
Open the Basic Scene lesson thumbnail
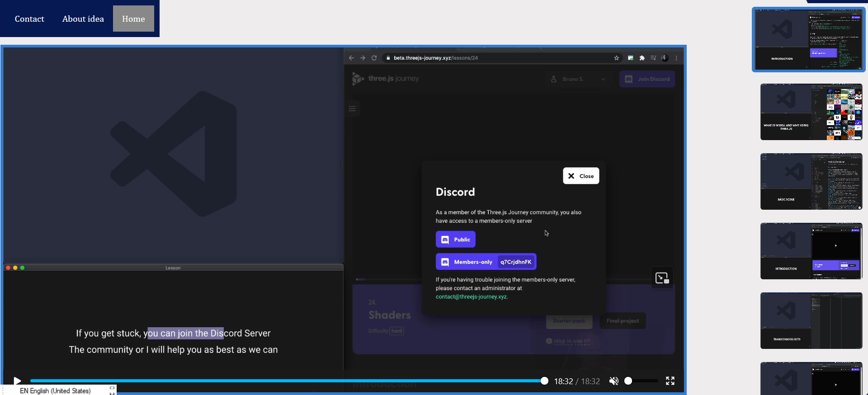point(811,181)
